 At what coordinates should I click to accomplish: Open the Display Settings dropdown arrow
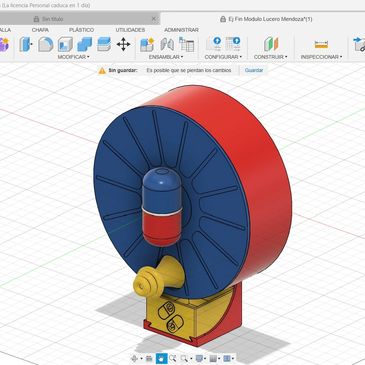click(x=205, y=359)
